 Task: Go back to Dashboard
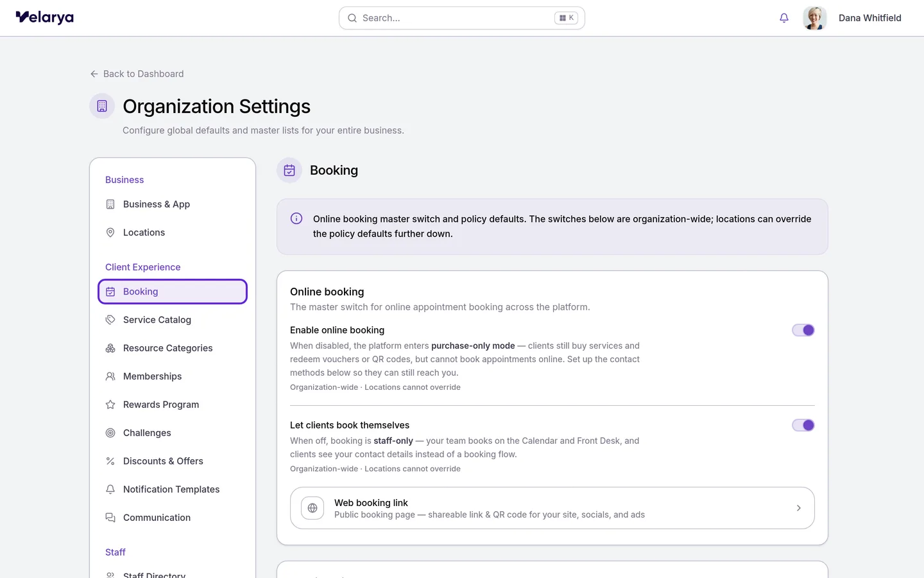(x=137, y=74)
